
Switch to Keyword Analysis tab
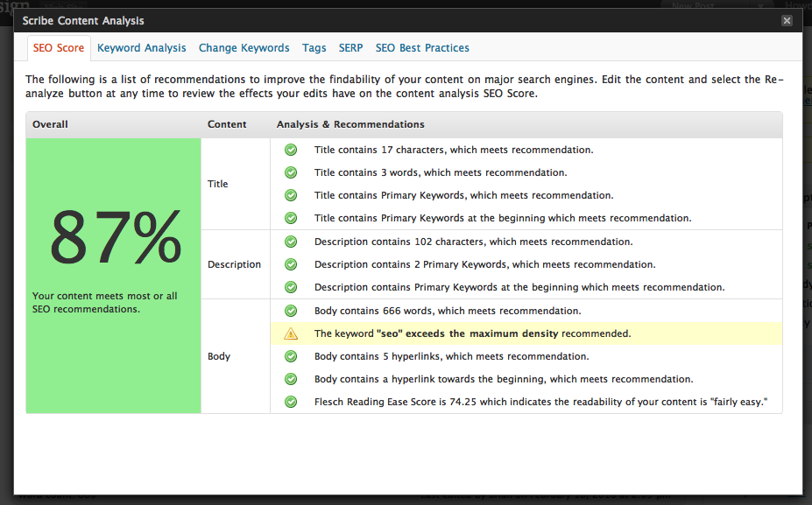click(141, 48)
